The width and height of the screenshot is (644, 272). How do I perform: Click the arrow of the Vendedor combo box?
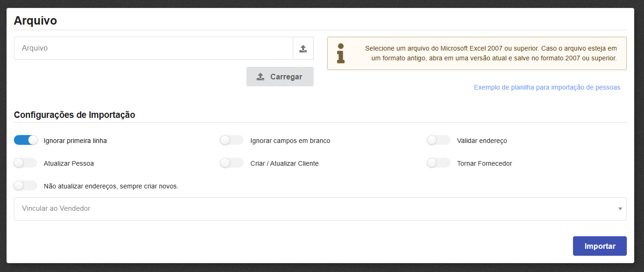620,209
